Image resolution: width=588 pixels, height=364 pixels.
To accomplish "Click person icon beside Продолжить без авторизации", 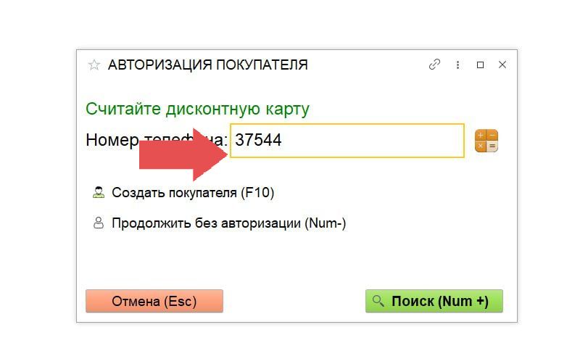I will pyautogui.click(x=99, y=223).
